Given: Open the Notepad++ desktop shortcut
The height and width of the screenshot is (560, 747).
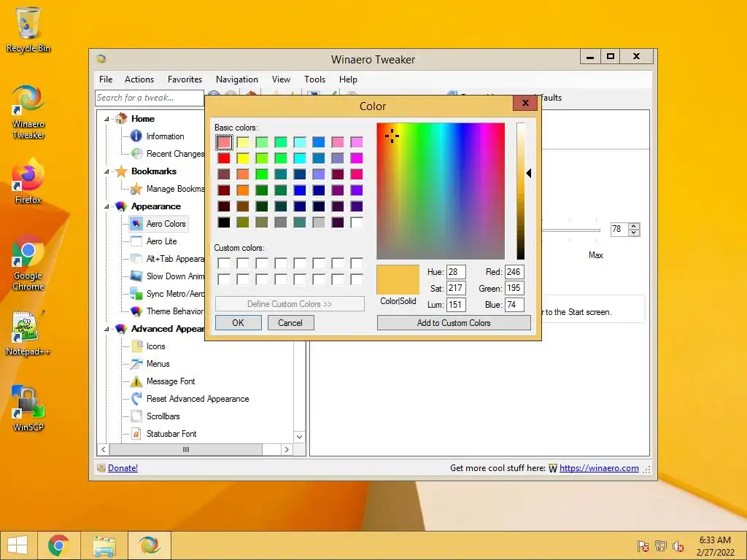Looking at the screenshot, I should [28, 333].
